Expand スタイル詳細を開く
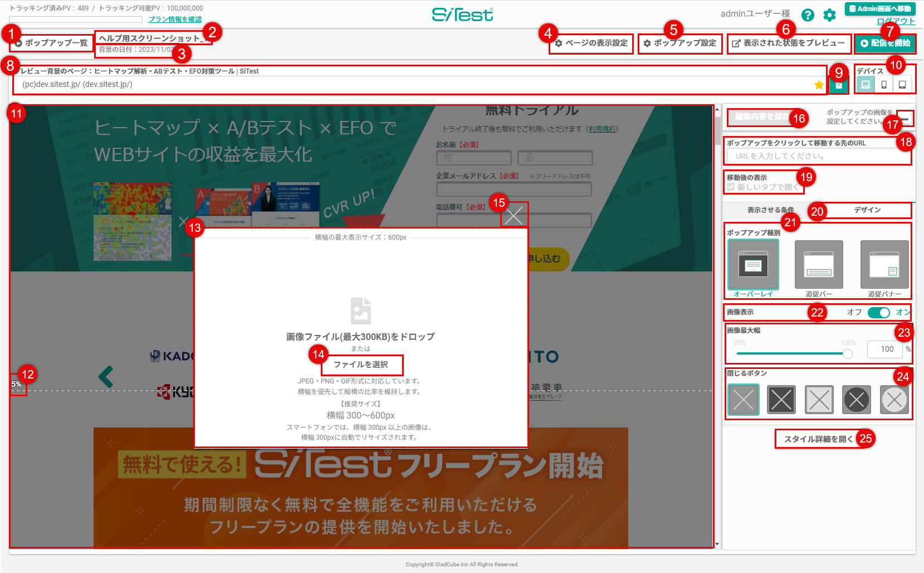The width and height of the screenshot is (924, 573). pyautogui.click(x=819, y=439)
